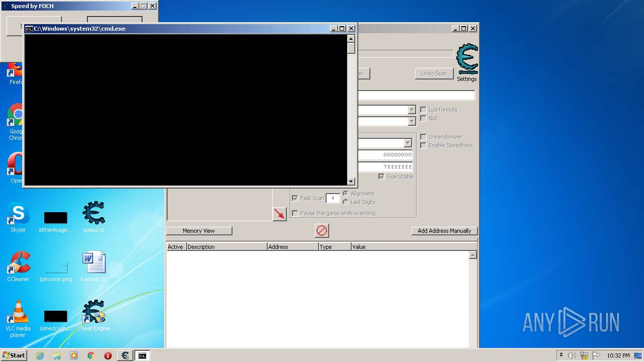Click the Action Center flag icon

(x=596, y=355)
